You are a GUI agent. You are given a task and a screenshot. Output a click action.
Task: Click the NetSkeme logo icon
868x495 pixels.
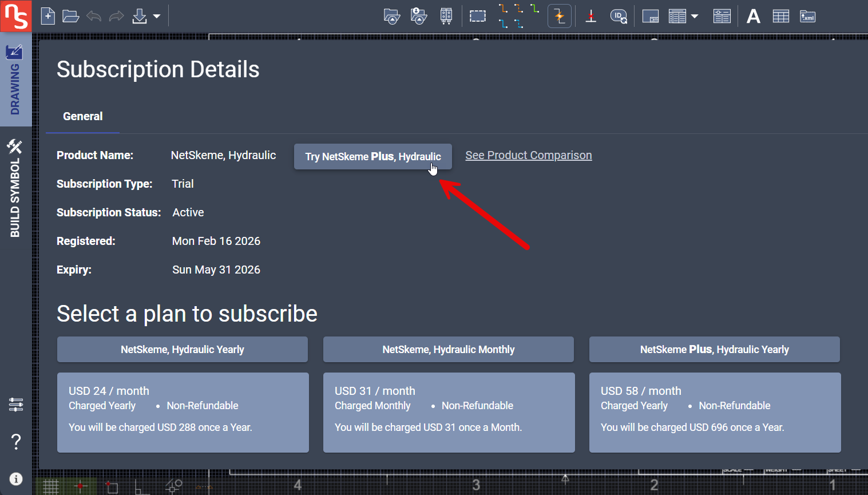click(15, 15)
